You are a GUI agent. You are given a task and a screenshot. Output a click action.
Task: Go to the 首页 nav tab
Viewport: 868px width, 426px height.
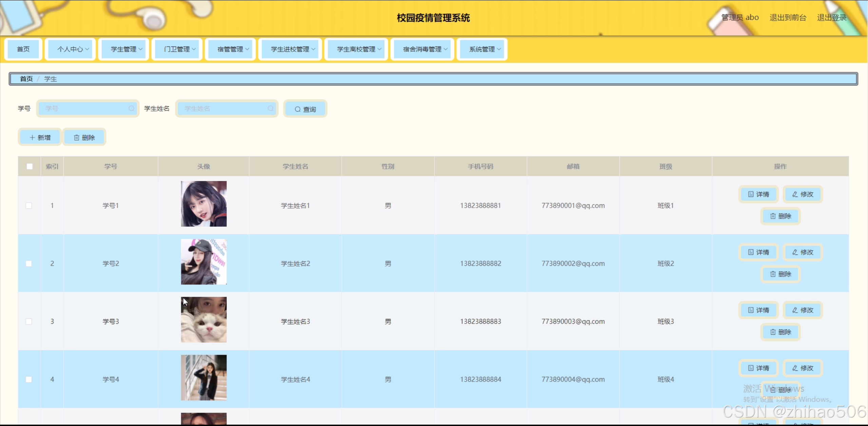point(23,49)
